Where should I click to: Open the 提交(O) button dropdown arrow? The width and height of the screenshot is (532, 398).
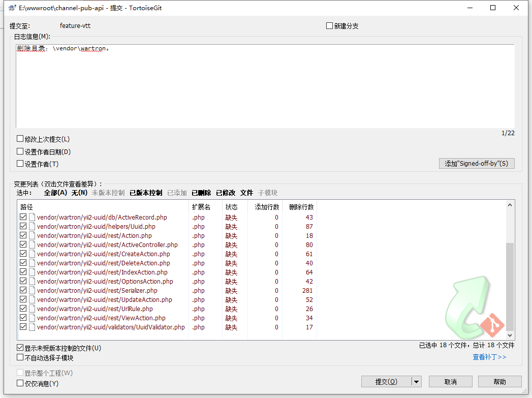[x=416, y=382]
